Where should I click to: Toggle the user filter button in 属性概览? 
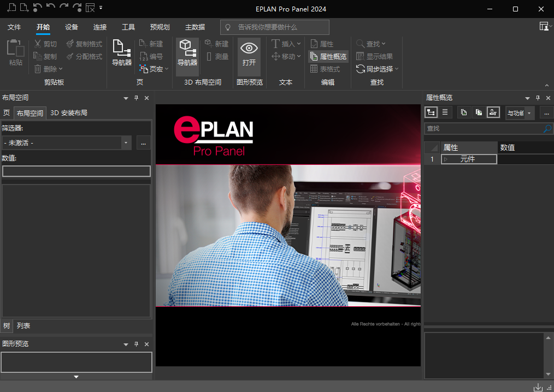click(493, 112)
